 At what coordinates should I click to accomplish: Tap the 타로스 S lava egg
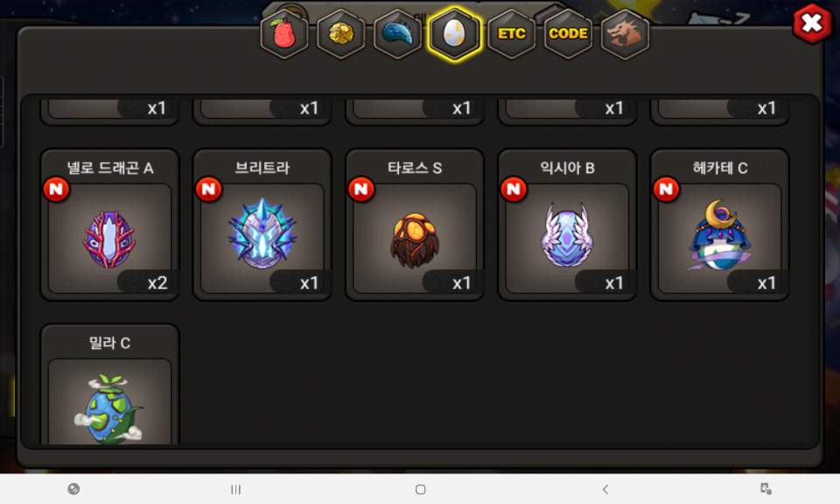415,225
